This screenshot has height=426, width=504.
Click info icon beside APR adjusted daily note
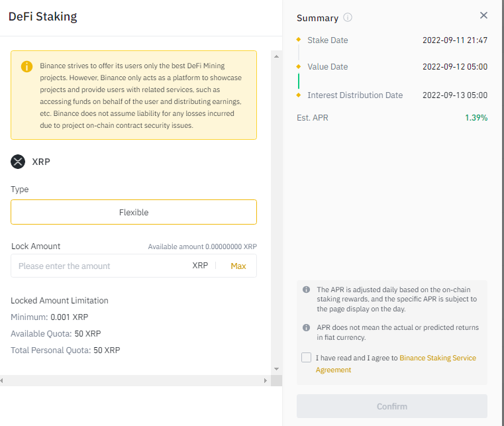(306, 290)
